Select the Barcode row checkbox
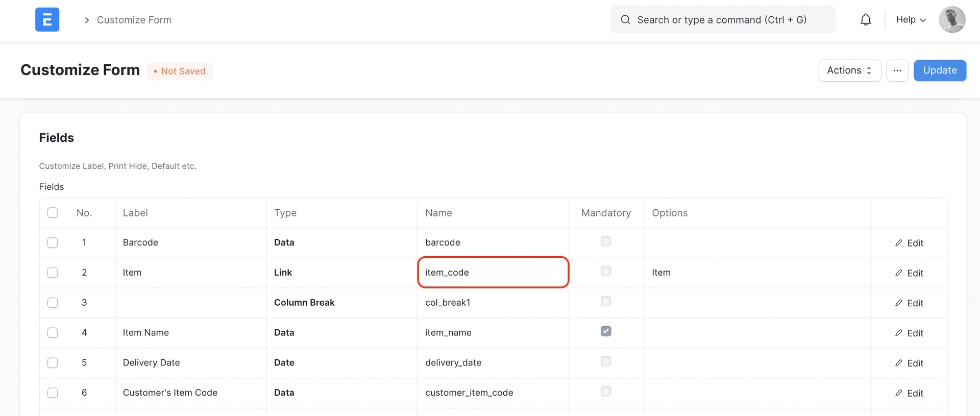Viewport: 980px width, 416px height. coord(53,242)
